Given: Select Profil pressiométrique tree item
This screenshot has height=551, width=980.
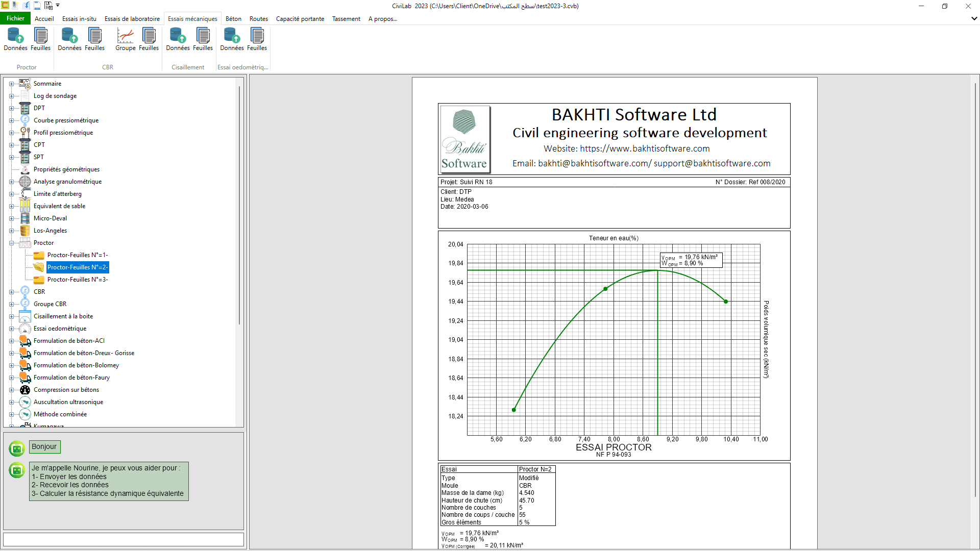Looking at the screenshot, I should pyautogui.click(x=63, y=133).
